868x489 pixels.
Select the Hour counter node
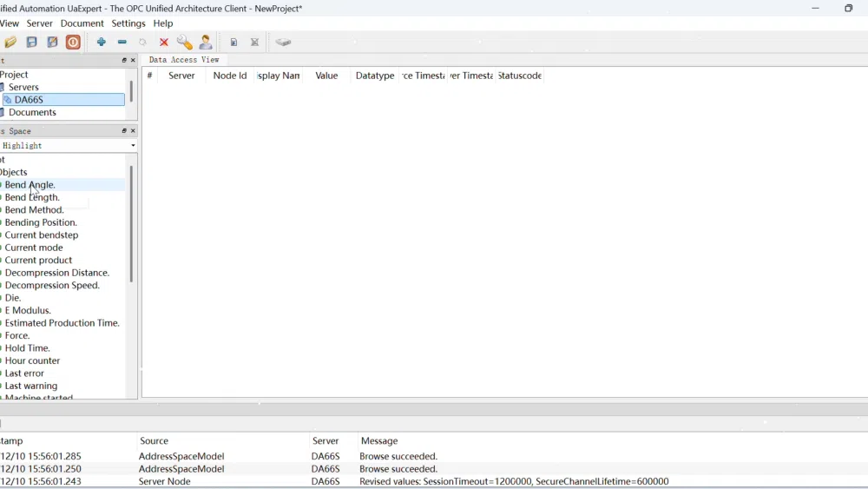[32, 360]
